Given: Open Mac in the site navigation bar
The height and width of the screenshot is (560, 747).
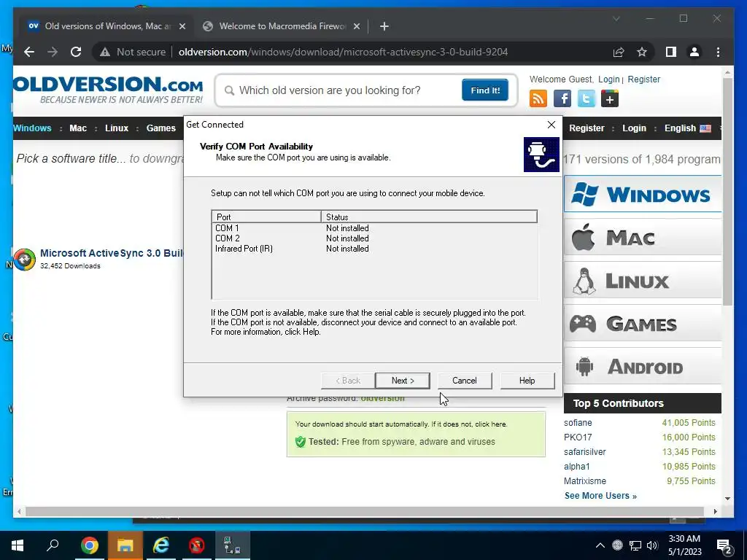Looking at the screenshot, I should (78, 128).
